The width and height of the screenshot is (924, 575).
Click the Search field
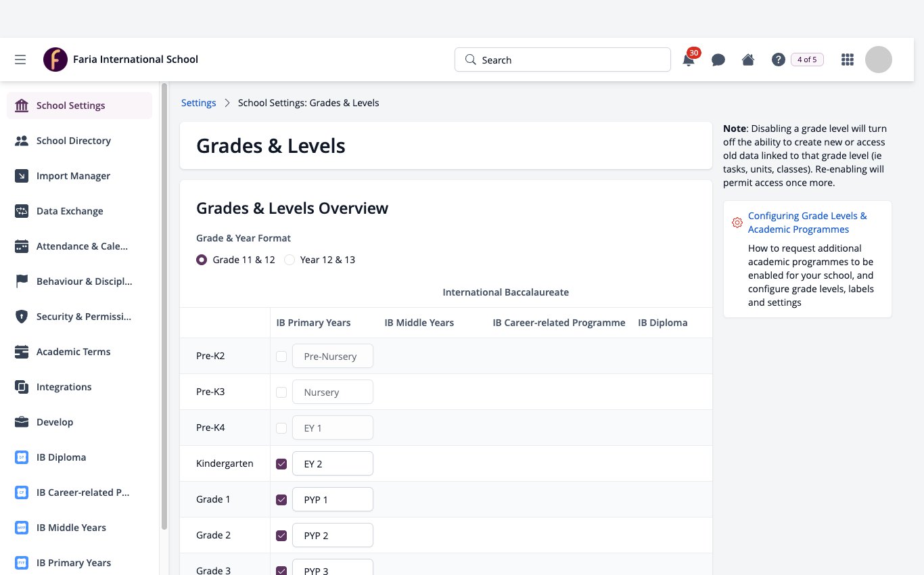click(563, 60)
